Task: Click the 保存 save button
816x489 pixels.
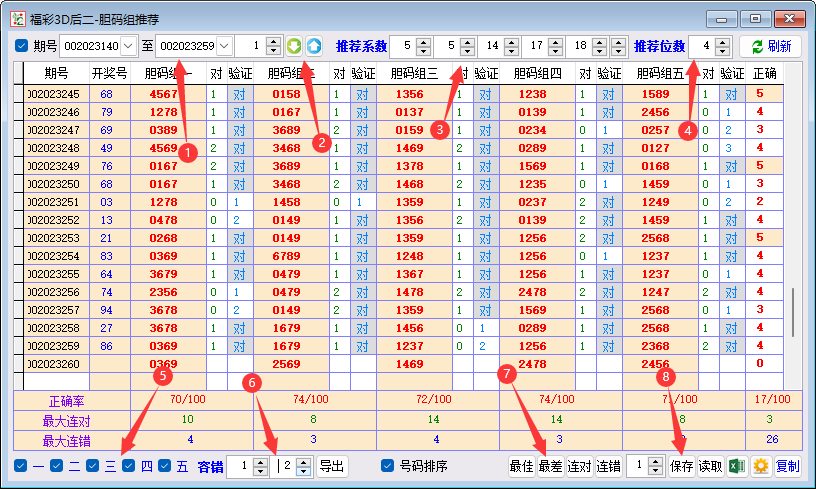Action: 682,466
